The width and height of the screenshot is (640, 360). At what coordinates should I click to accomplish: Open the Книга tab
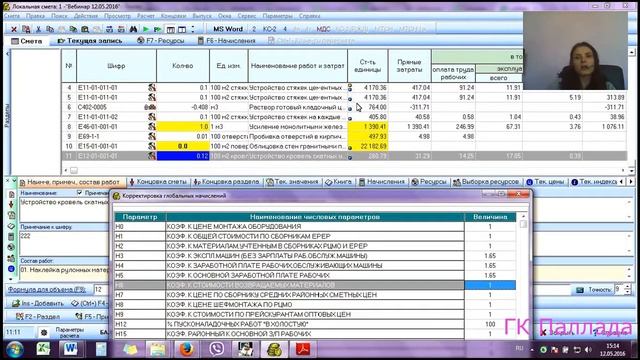(x=338, y=182)
